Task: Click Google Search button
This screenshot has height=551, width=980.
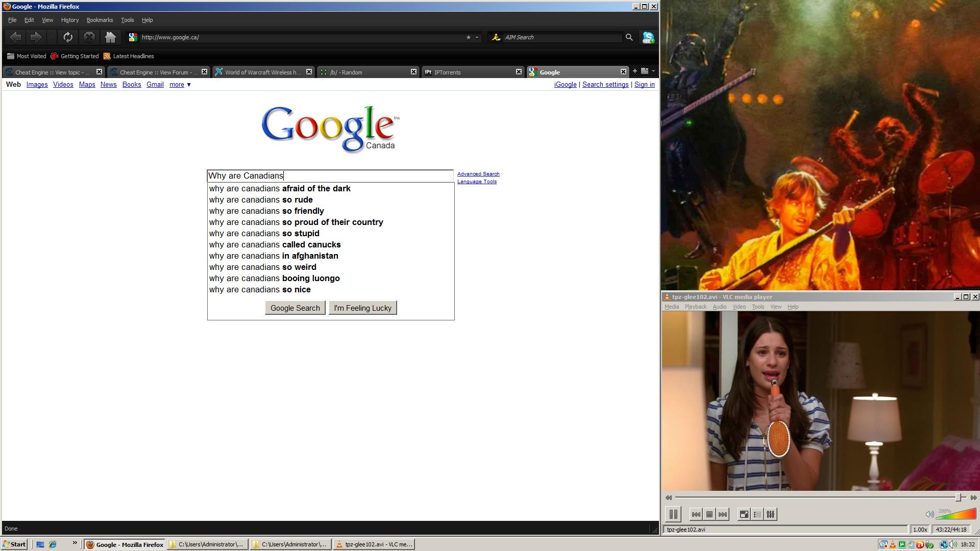Action: tap(295, 308)
